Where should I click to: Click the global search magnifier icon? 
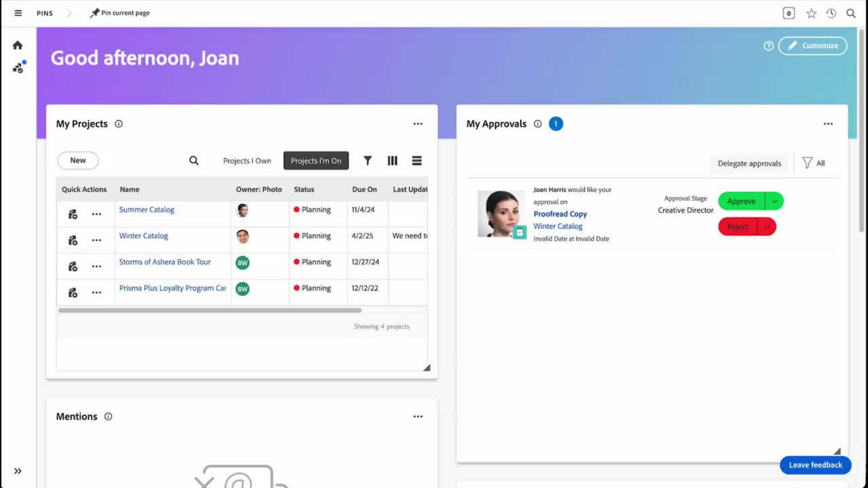[851, 14]
